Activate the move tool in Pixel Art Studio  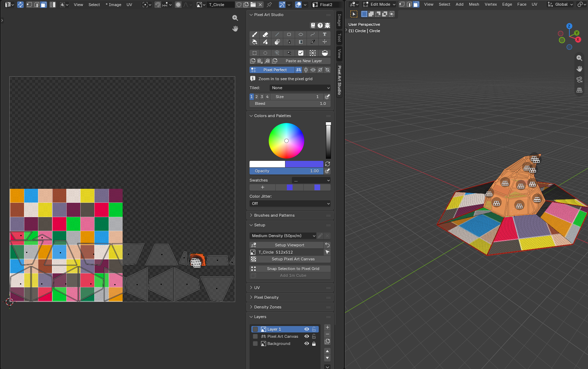tap(324, 42)
